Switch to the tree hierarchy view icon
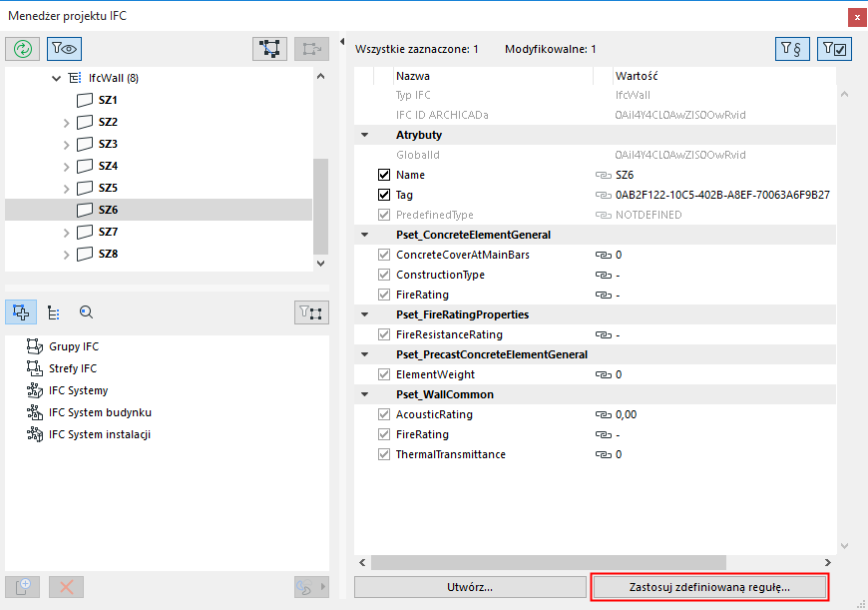Viewport: 868px width, 610px height. tap(54, 312)
